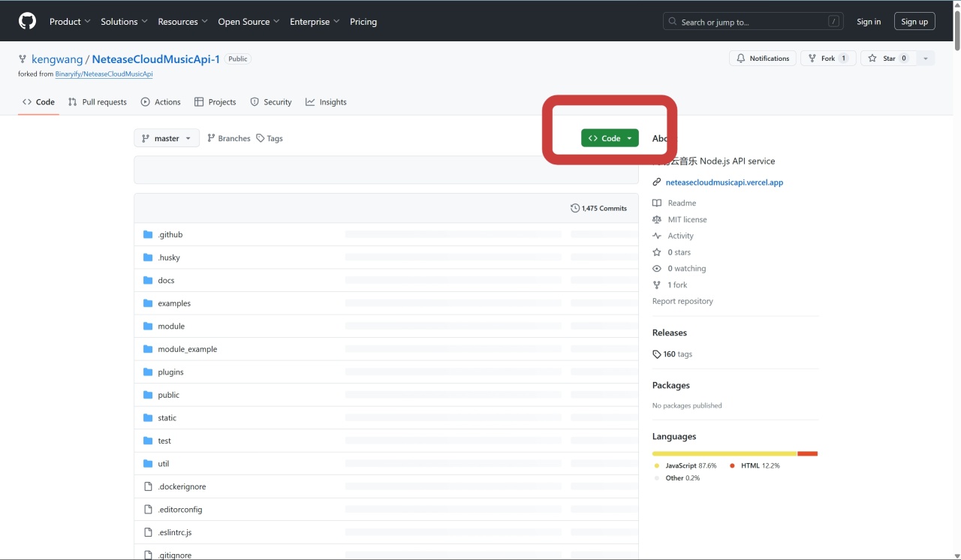The image size is (961, 560).
Task: Click the search magnifier icon
Action: point(673,22)
